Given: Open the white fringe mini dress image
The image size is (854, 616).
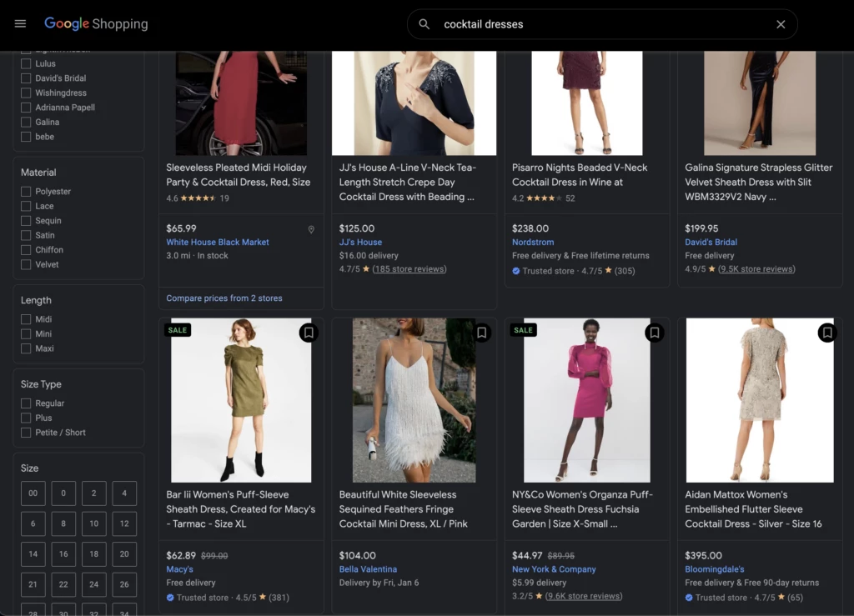Looking at the screenshot, I should [x=414, y=400].
